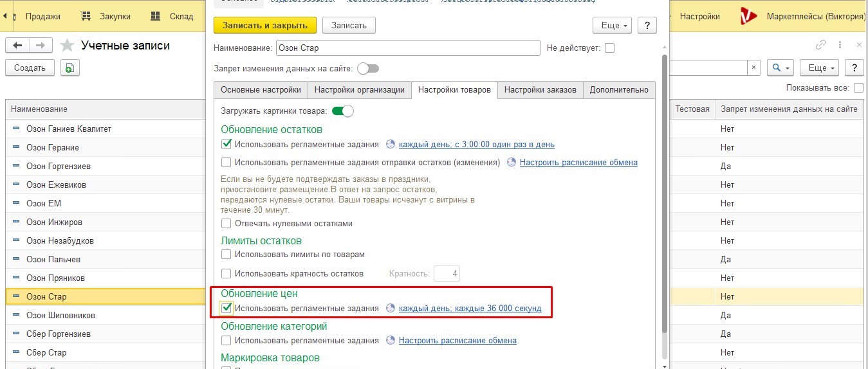Check Отвечать нулевыми остатками
868x369 pixels.
[x=226, y=224]
